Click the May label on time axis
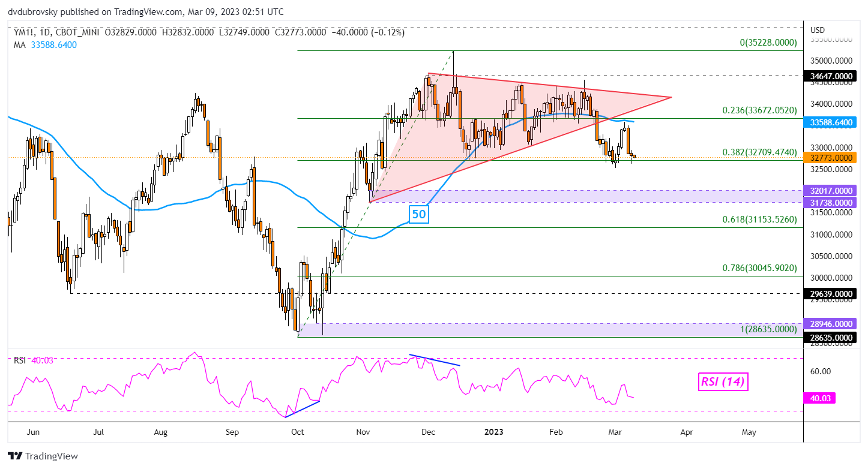The height and width of the screenshot is (469, 868). [x=749, y=431]
